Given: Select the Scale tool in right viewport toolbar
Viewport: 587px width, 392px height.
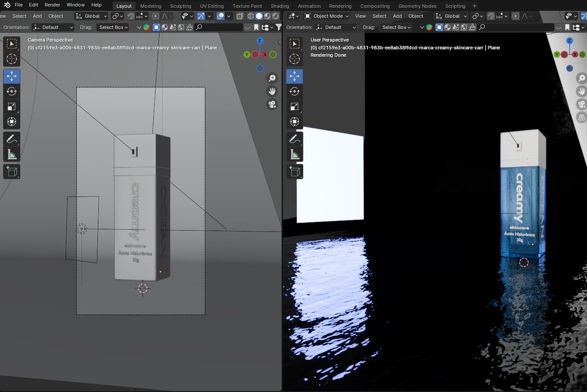Looking at the screenshot, I should [x=294, y=107].
